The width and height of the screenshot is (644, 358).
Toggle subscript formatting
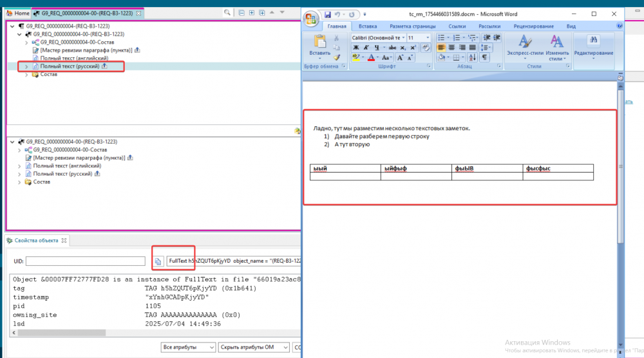click(403, 48)
